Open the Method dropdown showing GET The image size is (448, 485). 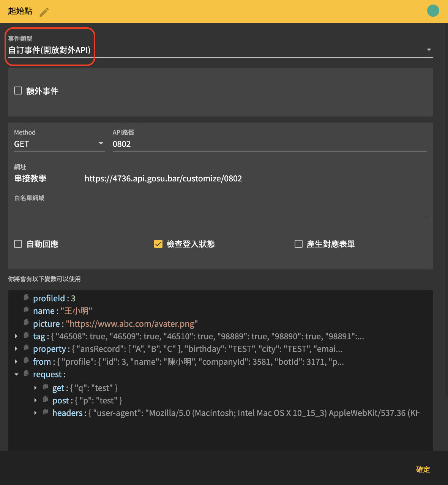tap(60, 144)
